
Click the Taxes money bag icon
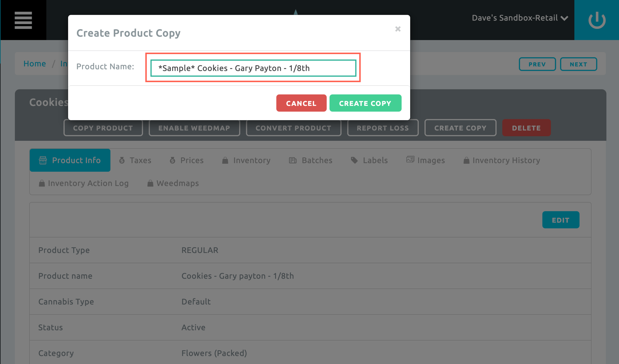pyautogui.click(x=122, y=160)
